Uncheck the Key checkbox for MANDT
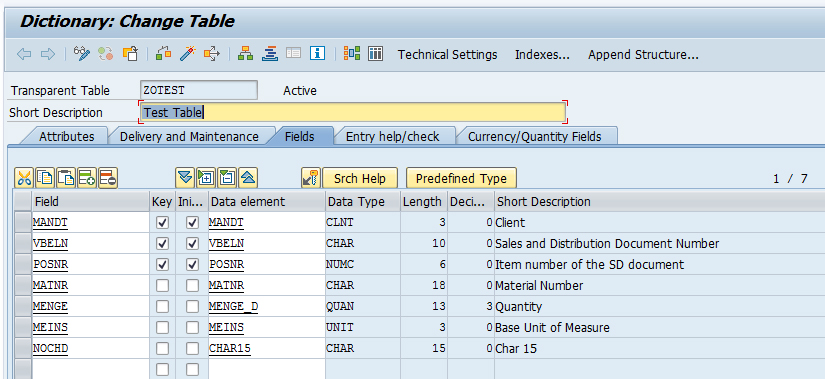 tap(163, 223)
